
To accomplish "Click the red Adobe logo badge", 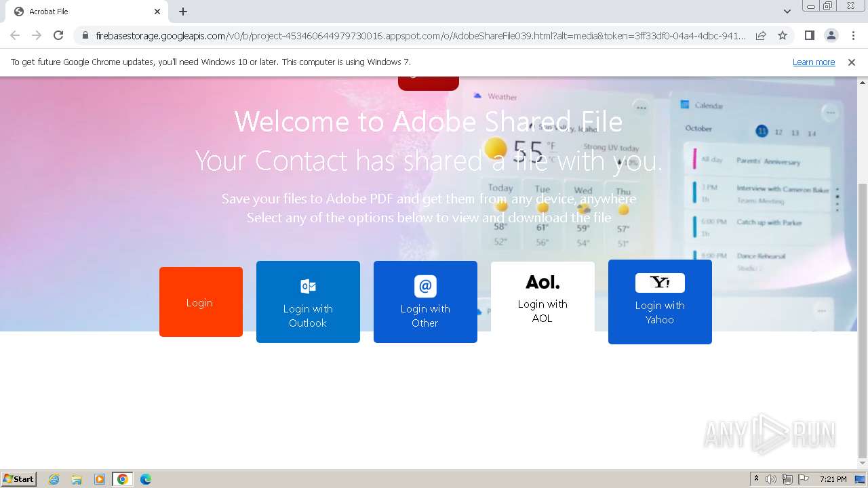I will [x=429, y=83].
